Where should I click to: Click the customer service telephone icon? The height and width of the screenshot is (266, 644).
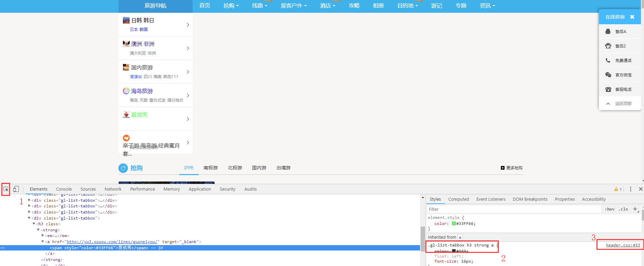608,90
